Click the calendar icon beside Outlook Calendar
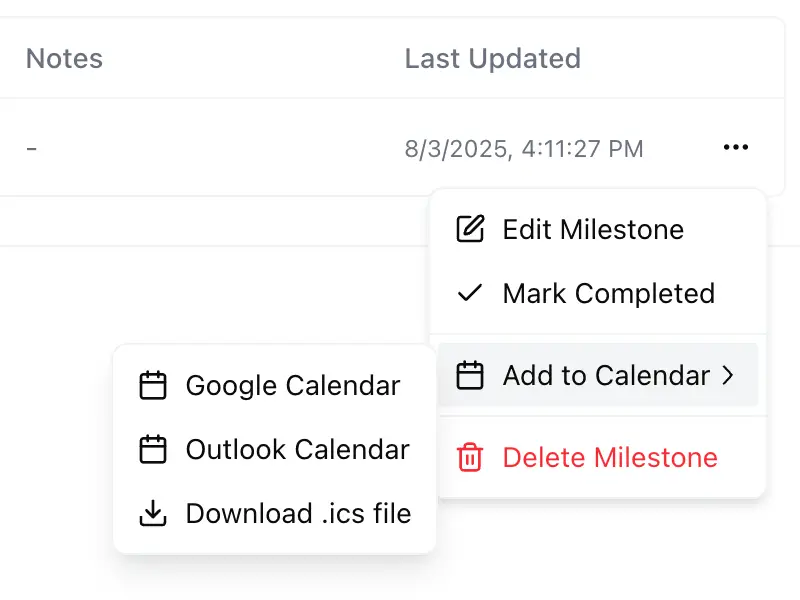800x600 pixels. [x=153, y=449]
